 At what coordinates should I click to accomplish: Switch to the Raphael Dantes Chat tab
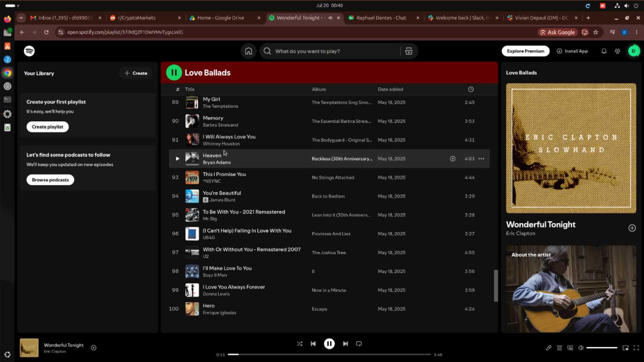click(384, 18)
